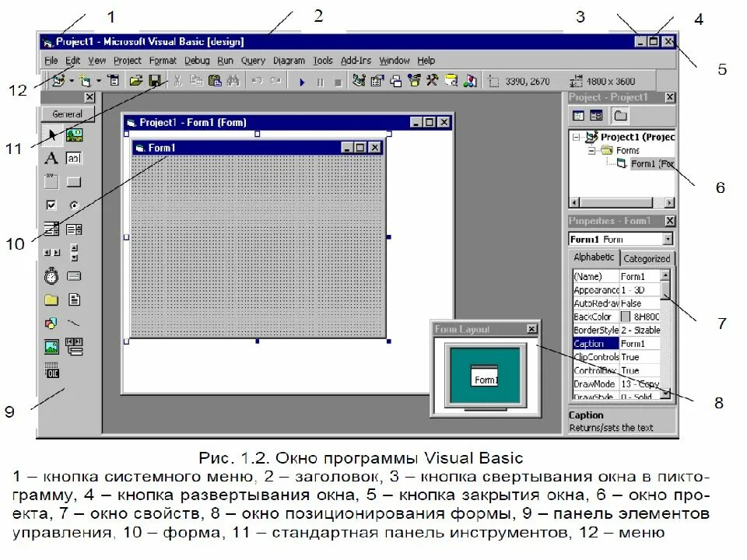Click the Properties list scroll-down arrow
The height and width of the screenshot is (560, 747).
665,394
